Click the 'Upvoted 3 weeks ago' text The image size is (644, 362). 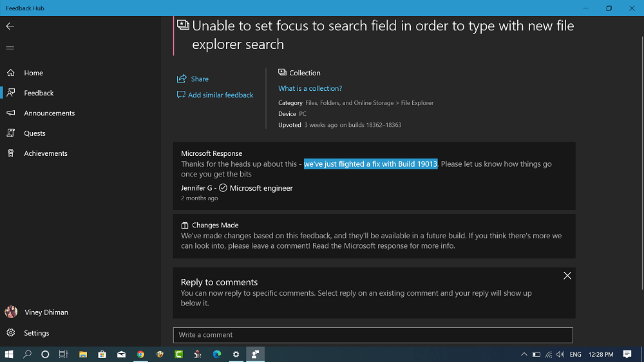pos(308,125)
